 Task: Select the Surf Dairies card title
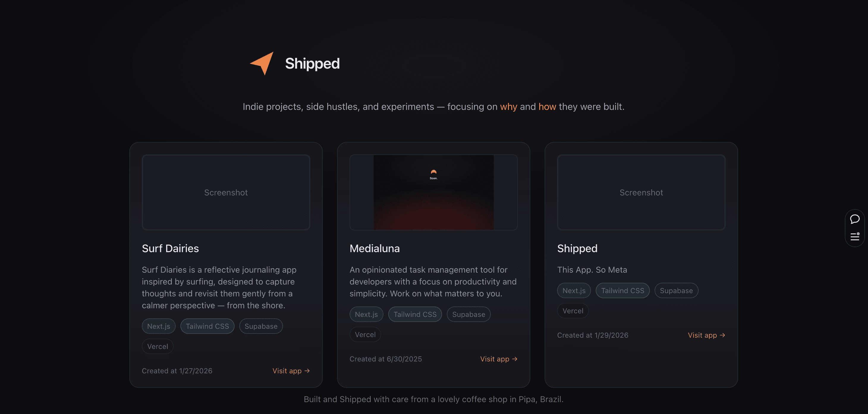tap(170, 248)
